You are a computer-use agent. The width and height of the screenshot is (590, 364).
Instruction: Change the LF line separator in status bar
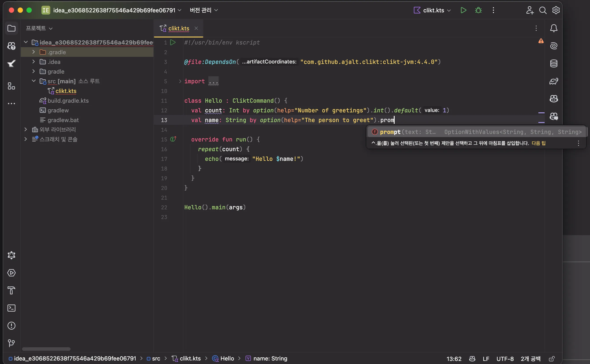click(x=486, y=359)
